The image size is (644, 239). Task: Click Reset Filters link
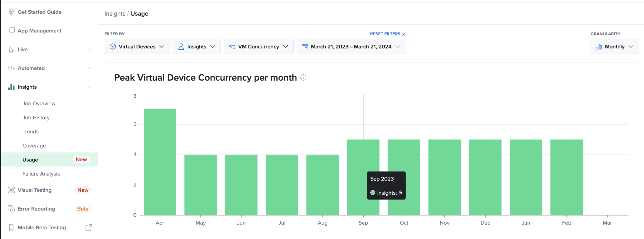[x=388, y=34]
